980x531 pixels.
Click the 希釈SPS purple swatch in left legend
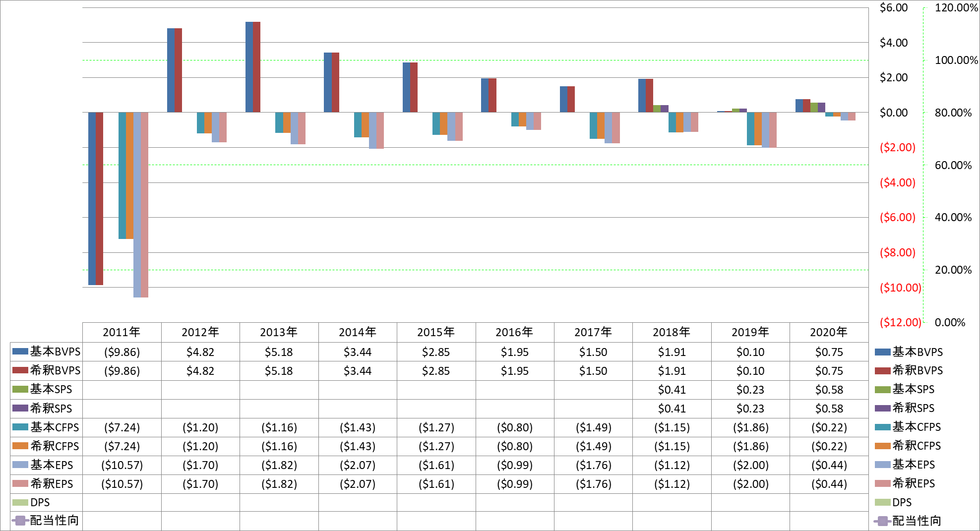20,408
